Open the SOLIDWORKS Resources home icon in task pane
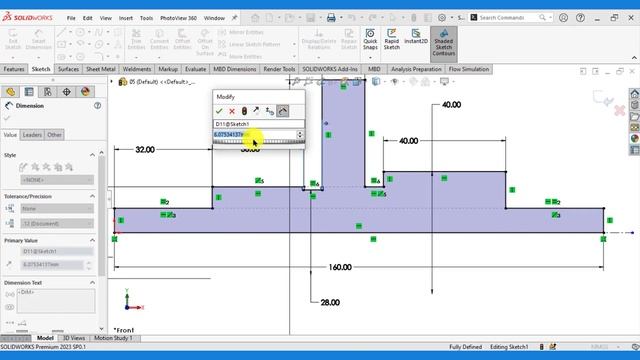This screenshot has height=360, width=640. click(635, 93)
